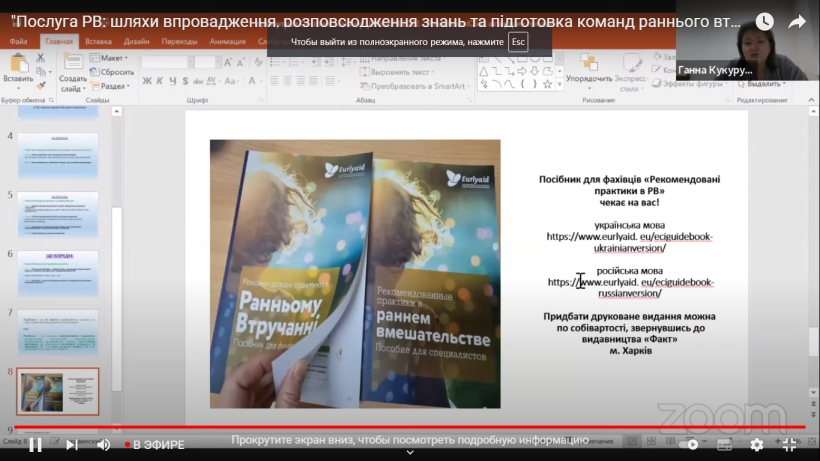Click the Сбросить reset button
Screen dimensions: 820x461
[112, 72]
